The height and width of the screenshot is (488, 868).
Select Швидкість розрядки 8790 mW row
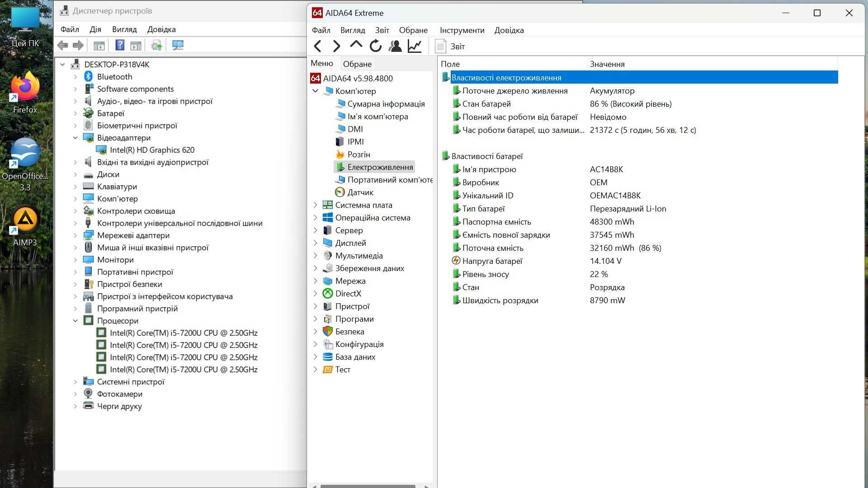click(639, 300)
